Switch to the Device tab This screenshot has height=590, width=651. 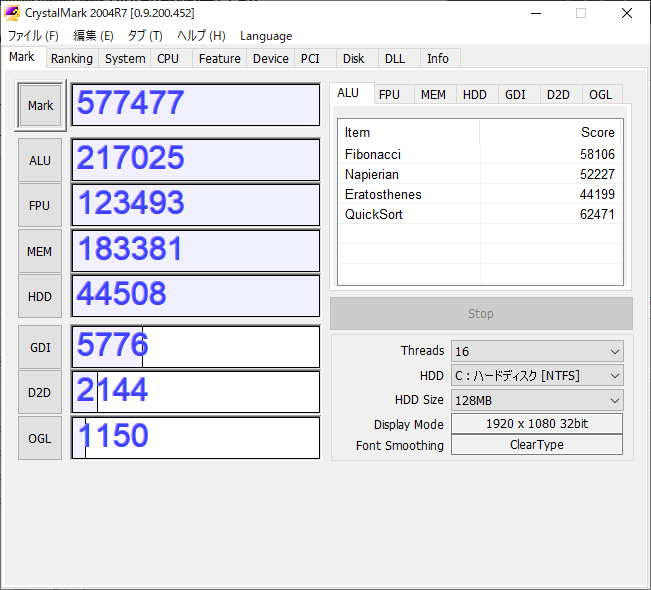pyautogui.click(x=271, y=59)
